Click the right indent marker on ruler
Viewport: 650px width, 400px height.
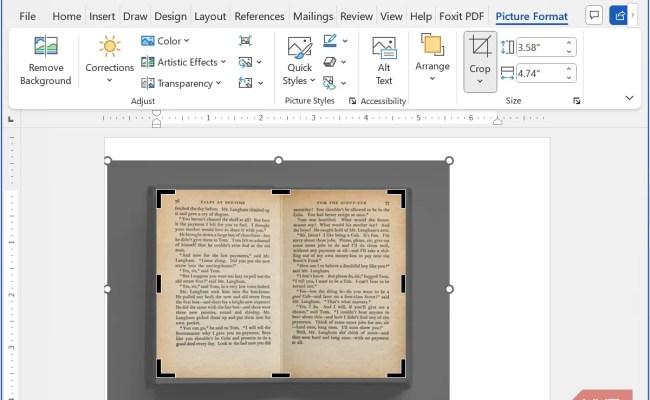(497, 121)
